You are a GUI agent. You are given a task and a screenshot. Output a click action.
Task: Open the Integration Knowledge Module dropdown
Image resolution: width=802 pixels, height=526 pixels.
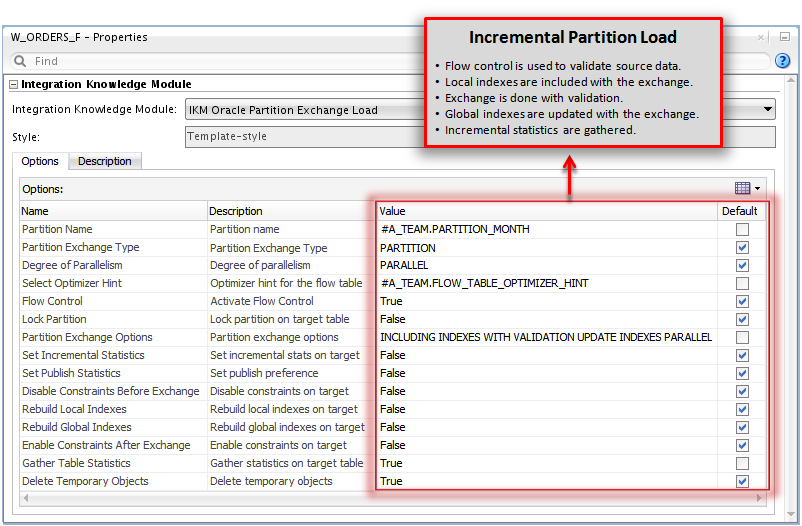(768, 109)
